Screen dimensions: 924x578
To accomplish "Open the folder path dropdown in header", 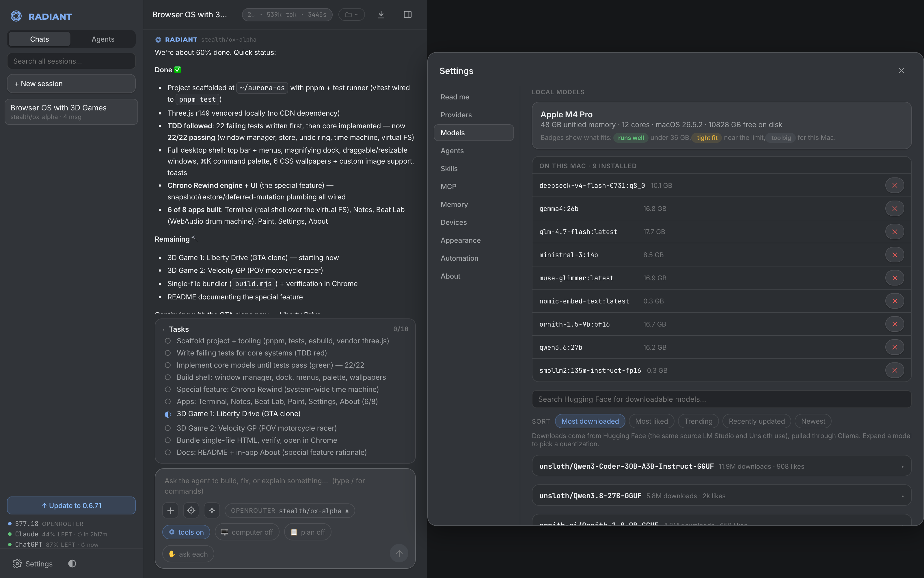I will coord(352,14).
